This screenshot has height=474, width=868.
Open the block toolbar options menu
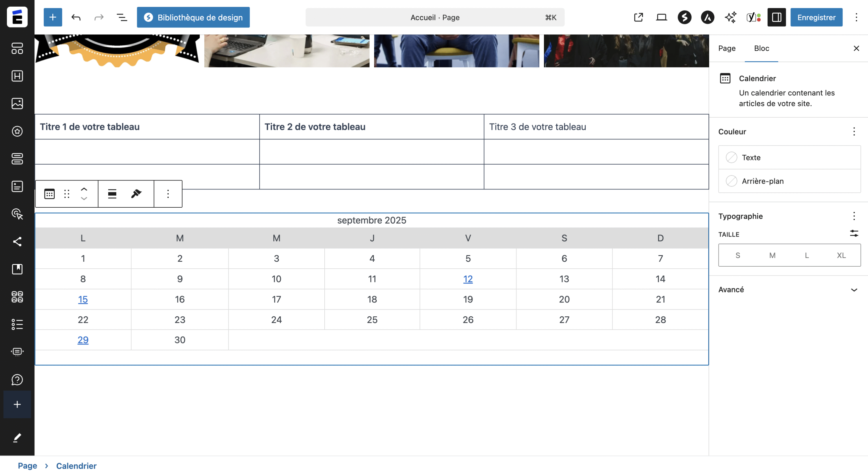pyautogui.click(x=168, y=194)
